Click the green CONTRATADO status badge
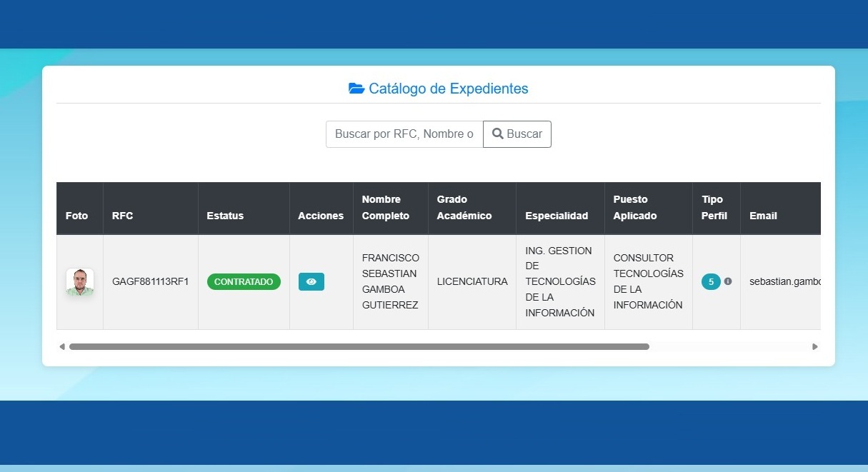 244,282
